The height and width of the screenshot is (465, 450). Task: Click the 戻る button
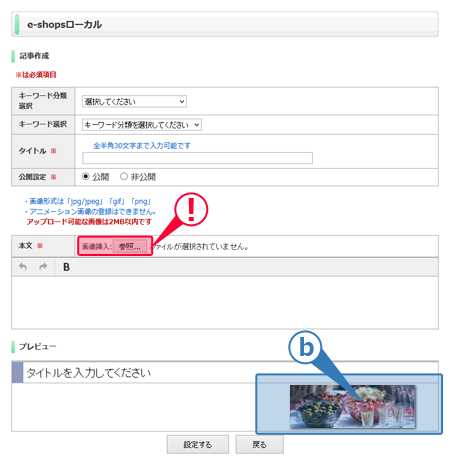click(x=259, y=444)
